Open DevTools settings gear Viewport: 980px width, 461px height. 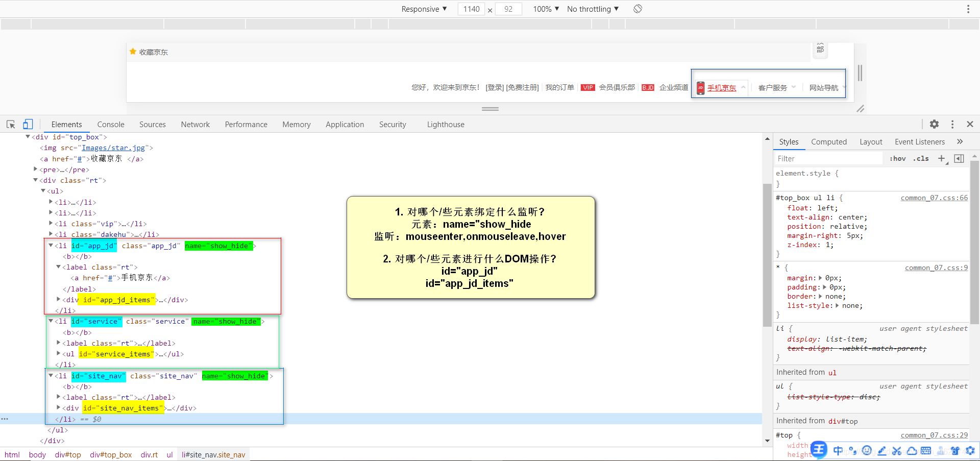coord(934,124)
